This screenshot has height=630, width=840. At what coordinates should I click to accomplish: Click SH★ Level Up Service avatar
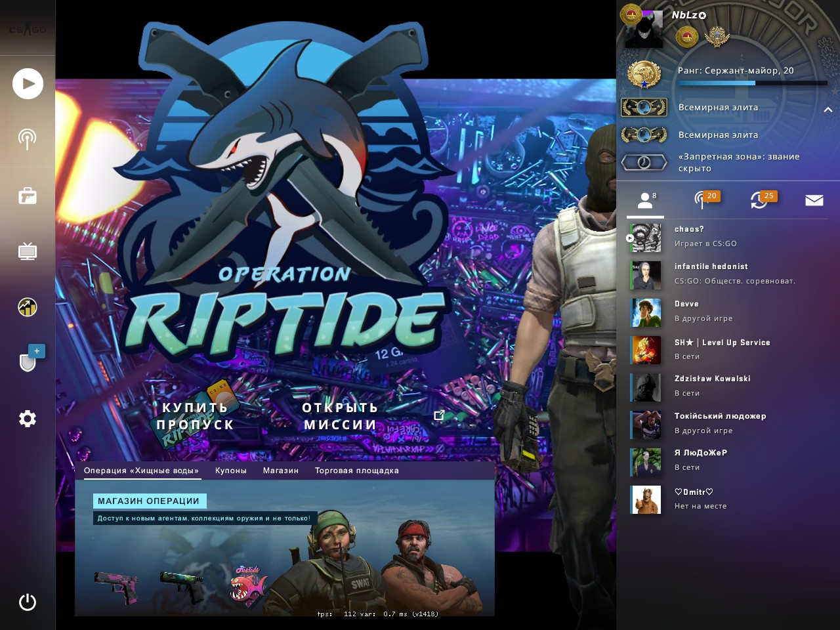[646, 350]
